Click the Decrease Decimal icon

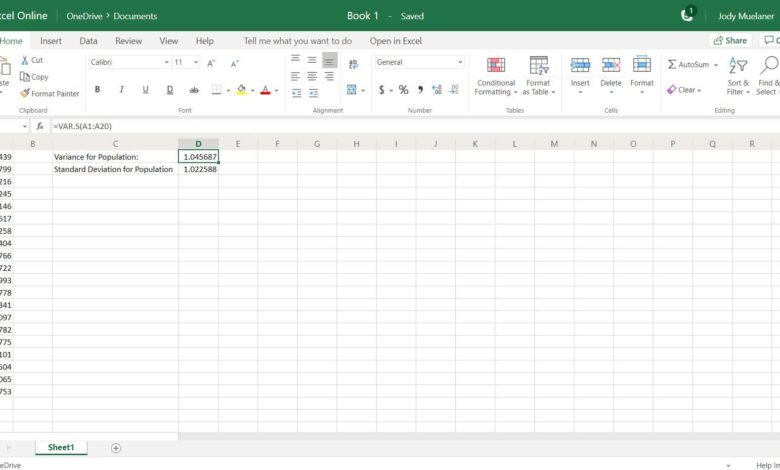[x=454, y=90]
